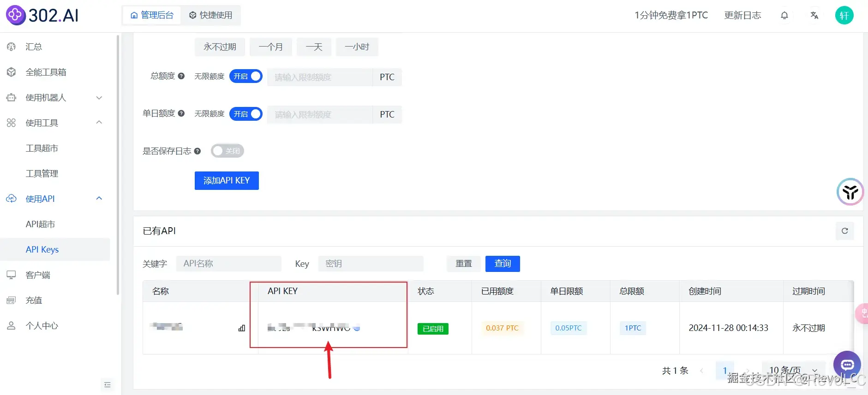Open 工具管理 in the sidebar
This screenshot has width=868, height=395.
click(x=42, y=173)
